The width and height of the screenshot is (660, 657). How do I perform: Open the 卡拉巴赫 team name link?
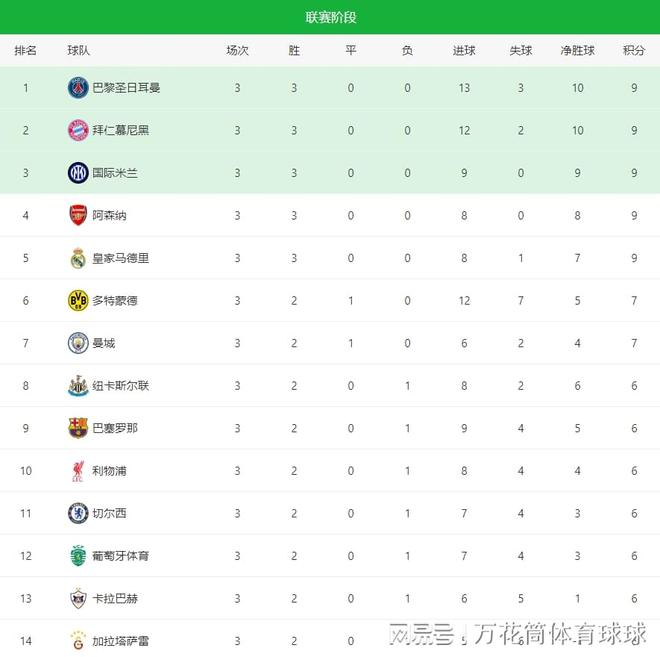(115, 598)
